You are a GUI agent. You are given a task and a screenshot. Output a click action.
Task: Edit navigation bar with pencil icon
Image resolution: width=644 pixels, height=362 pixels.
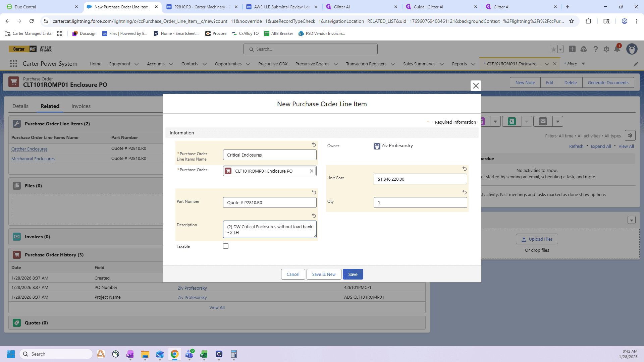(x=636, y=64)
